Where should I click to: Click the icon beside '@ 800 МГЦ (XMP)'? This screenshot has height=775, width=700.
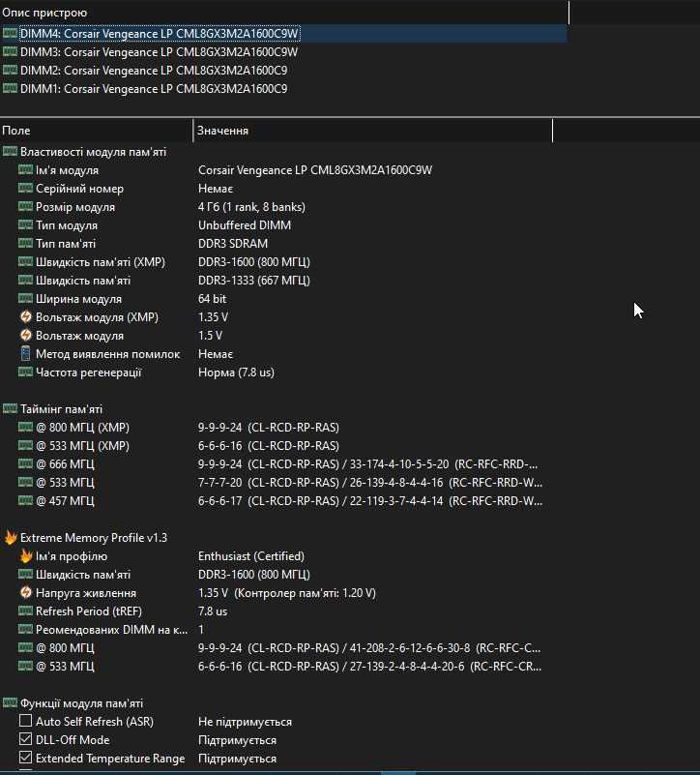pyautogui.click(x=26, y=427)
